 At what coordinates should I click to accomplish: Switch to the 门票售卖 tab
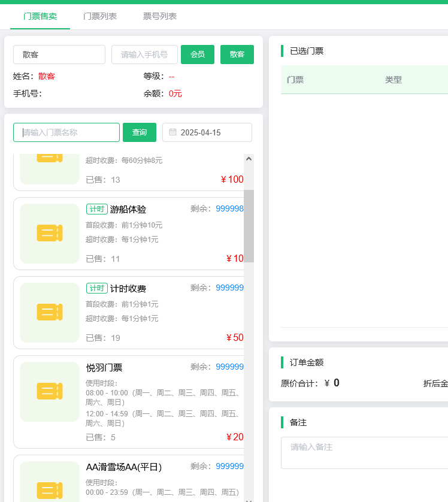click(40, 16)
